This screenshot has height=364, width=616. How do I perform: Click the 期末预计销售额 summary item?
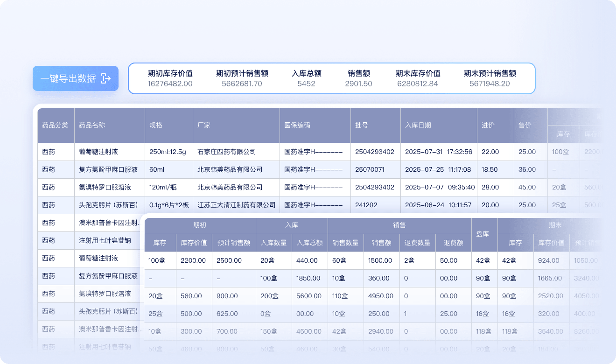click(x=490, y=78)
